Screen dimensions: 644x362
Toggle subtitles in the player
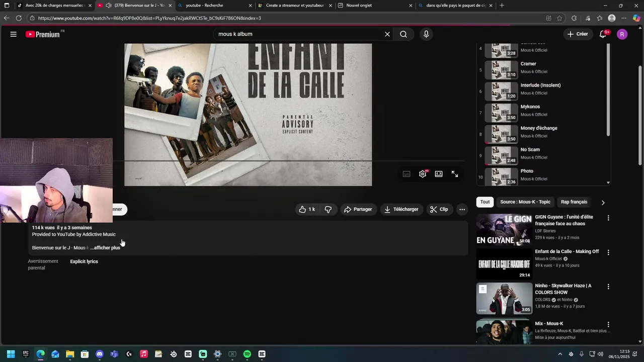pos(407,174)
